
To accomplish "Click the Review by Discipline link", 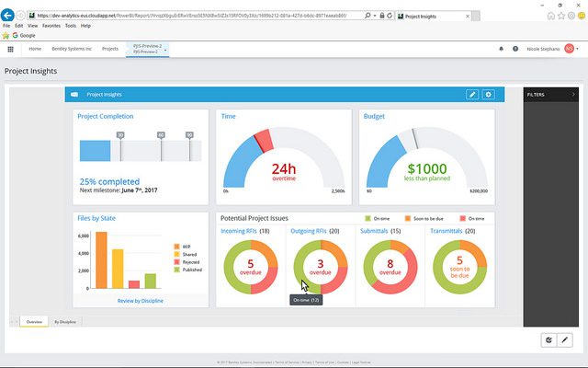I will (x=142, y=300).
